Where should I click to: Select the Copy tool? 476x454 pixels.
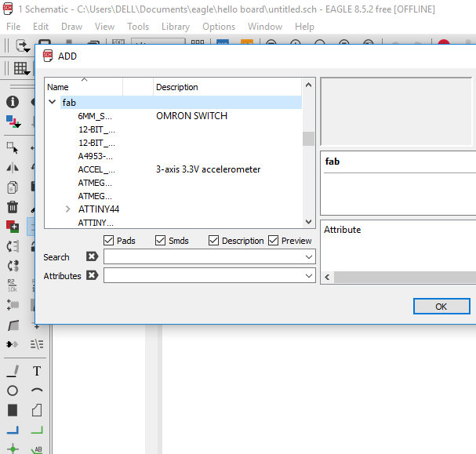coord(13,187)
